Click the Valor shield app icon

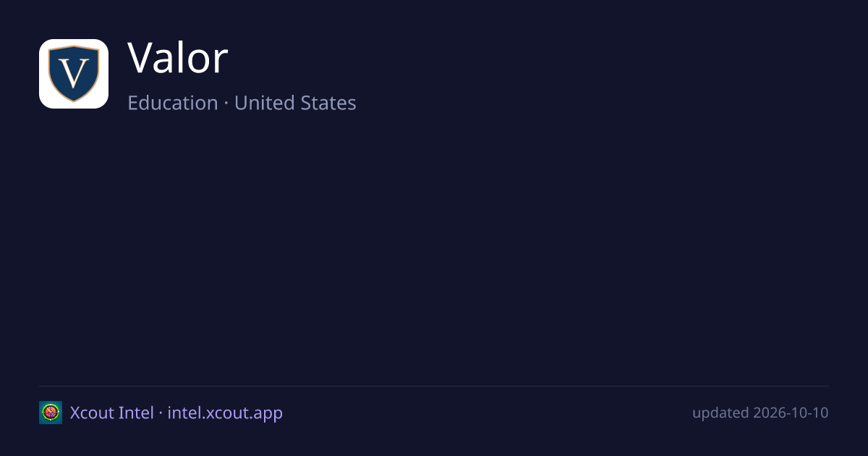click(74, 74)
